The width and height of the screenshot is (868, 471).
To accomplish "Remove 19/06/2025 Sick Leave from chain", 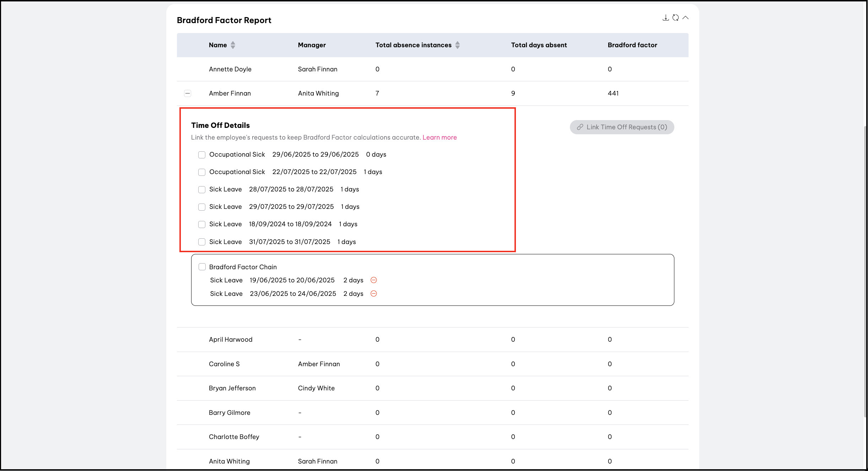I will coord(373,280).
